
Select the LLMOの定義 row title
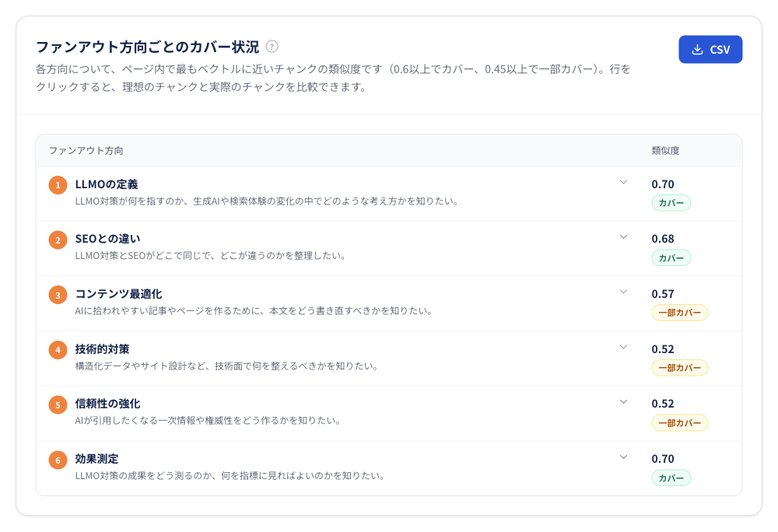(107, 184)
